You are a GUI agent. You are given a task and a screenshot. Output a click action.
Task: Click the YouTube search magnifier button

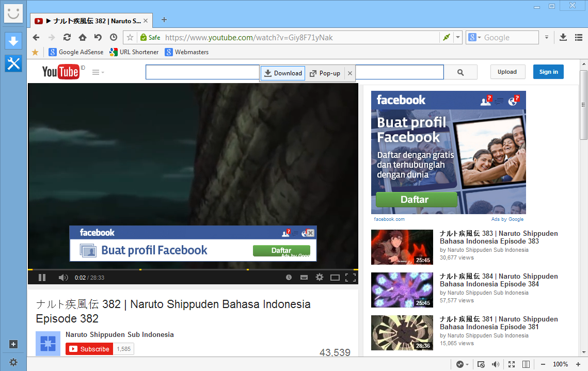coord(460,72)
